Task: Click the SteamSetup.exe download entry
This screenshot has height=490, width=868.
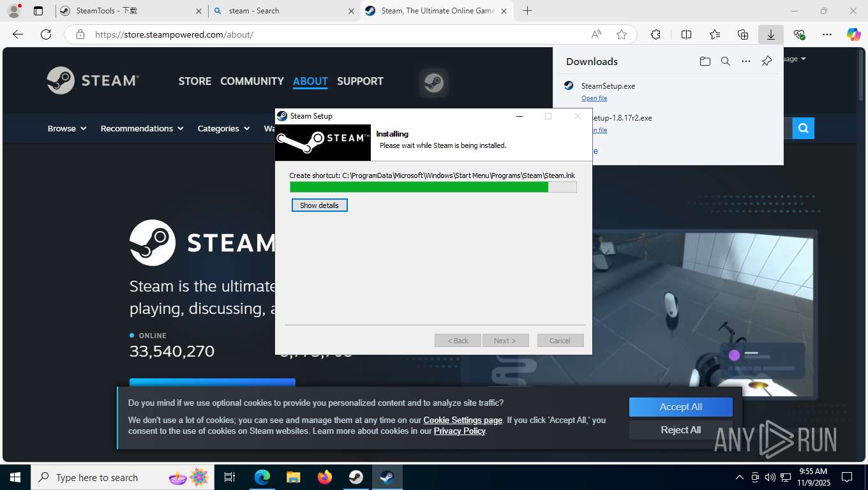Action: click(x=668, y=91)
